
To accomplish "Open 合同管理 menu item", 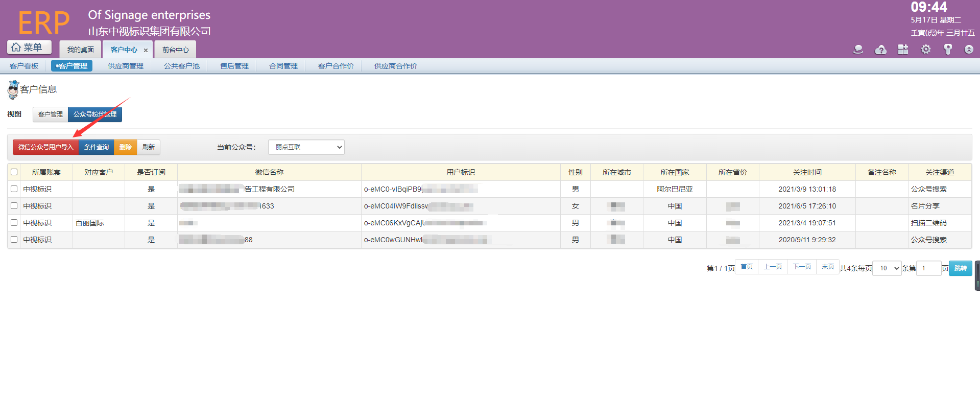I will (x=283, y=66).
